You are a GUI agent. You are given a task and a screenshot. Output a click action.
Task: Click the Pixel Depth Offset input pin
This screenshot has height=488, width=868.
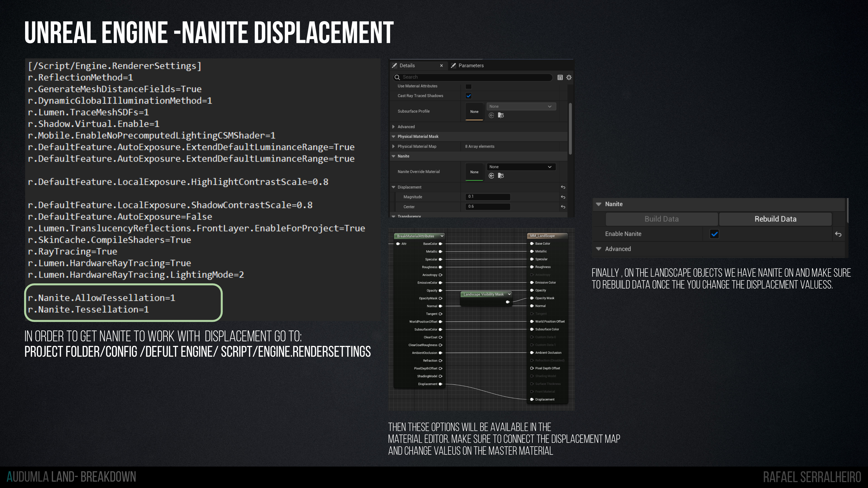tap(532, 368)
